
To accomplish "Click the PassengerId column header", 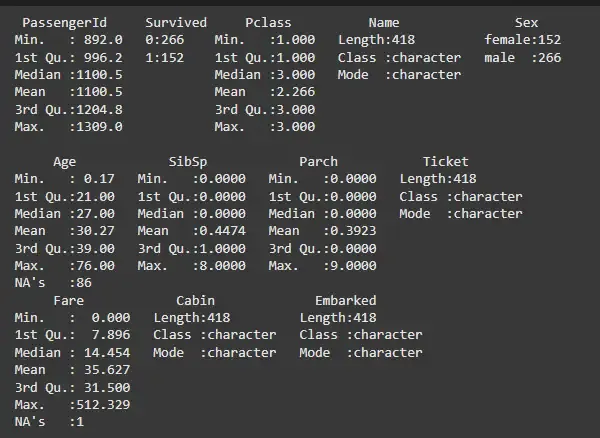I will click(67, 22).
